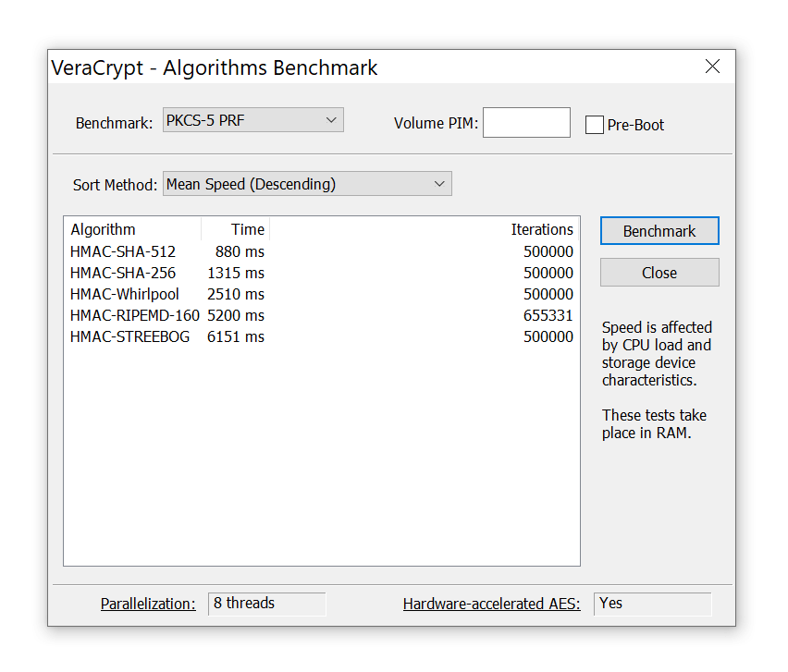The height and width of the screenshot is (672, 788).
Task: Enable the Pre-Boot checkbox
Action: coord(595,125)
